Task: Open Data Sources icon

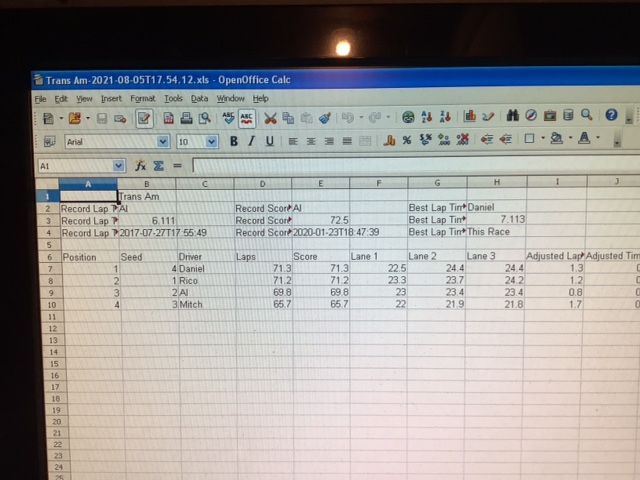Action: tap(568, 115)
